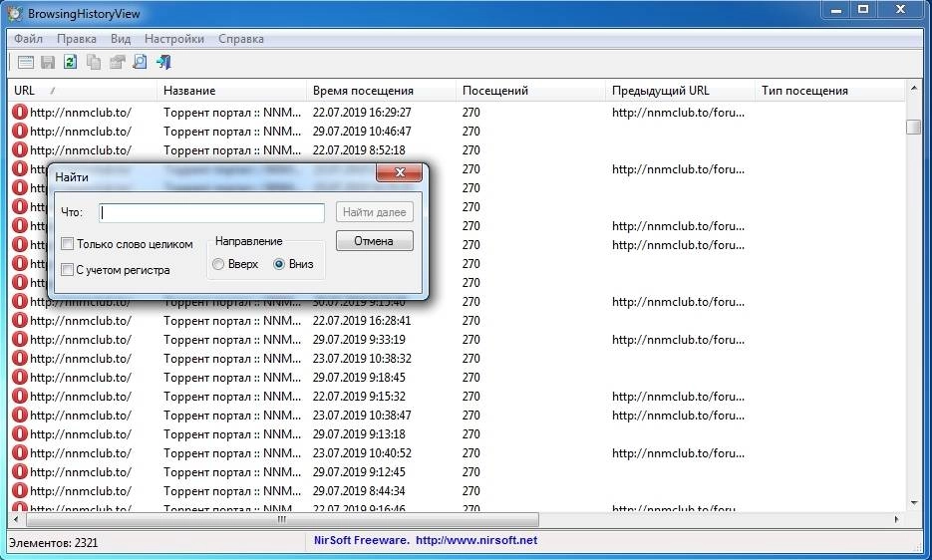Sort by 'Предыдущий URL' column header
The width and height of the screenshot is (932, 560).
(x=680, y=91)
